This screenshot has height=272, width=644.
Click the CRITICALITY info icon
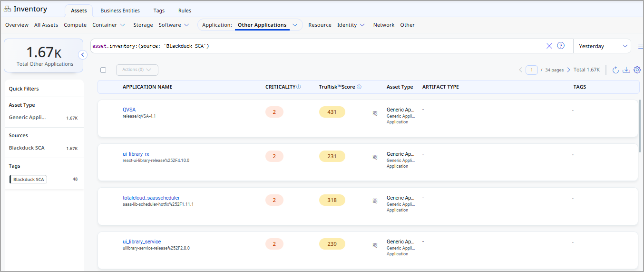tap(299, 87)
